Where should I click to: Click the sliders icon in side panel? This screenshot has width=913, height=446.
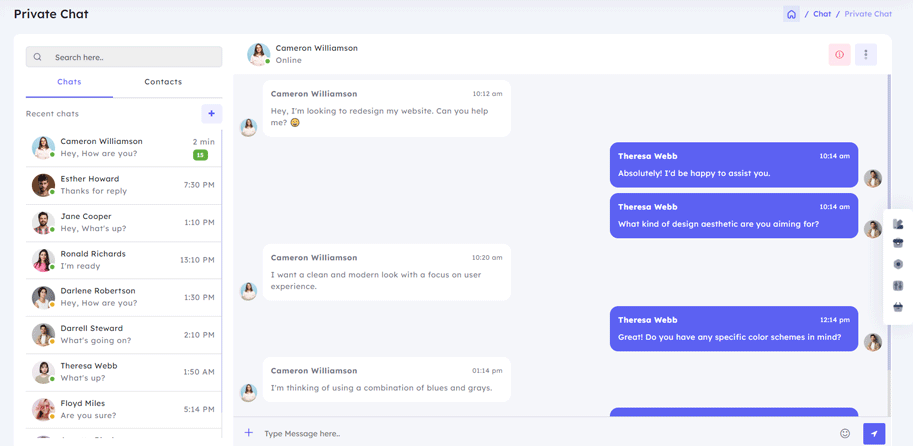point(898,286)
